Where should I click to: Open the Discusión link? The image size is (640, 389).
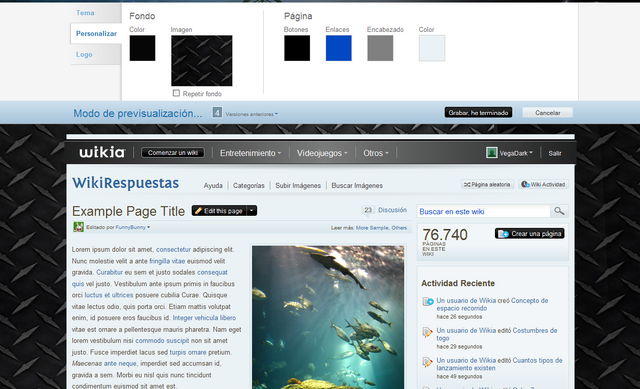click(x=392, y=210)
